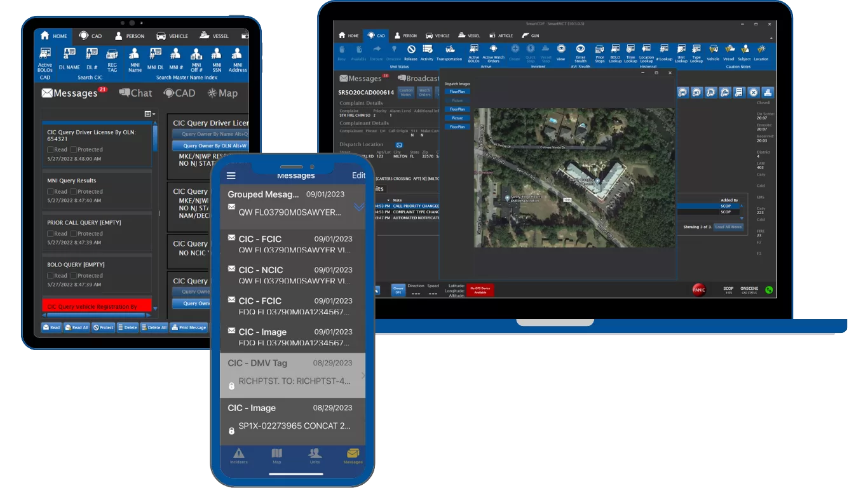
Task: Click the Enter Stealth icon
Action: coord(581,52)
